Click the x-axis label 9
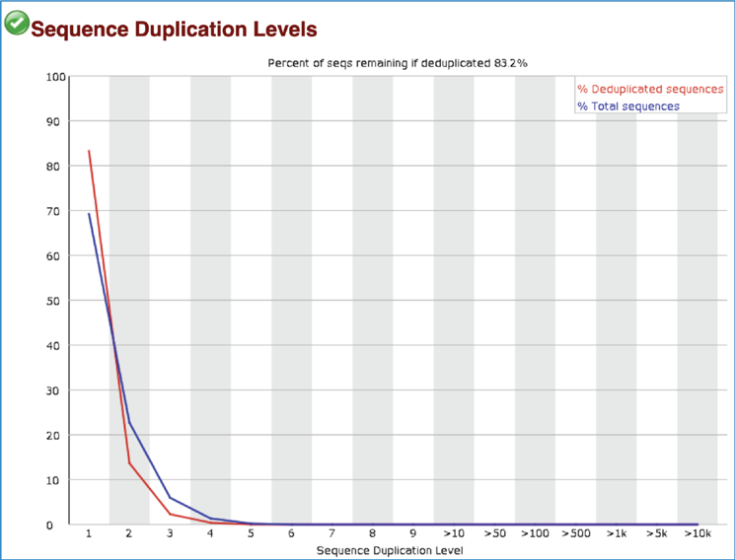The image size is (735, 560). point(413,533)
